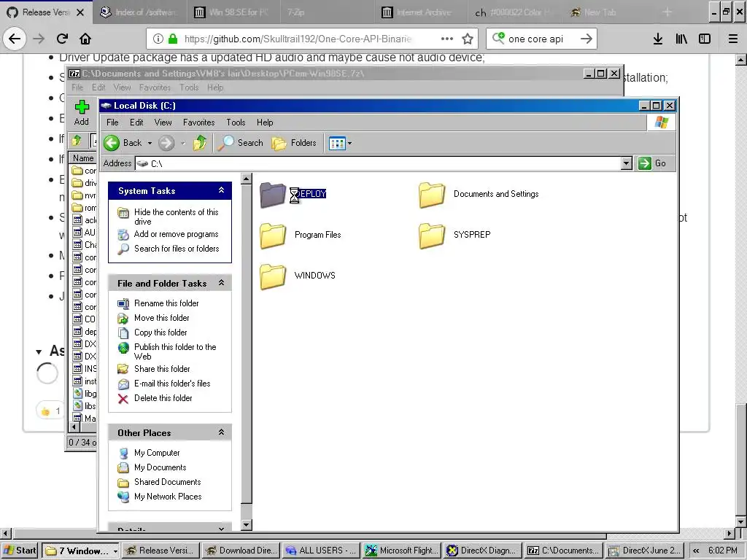Click the thumbs-up reaction on GitHub page
Screen dimensions: 747x560
pos(50,411)
